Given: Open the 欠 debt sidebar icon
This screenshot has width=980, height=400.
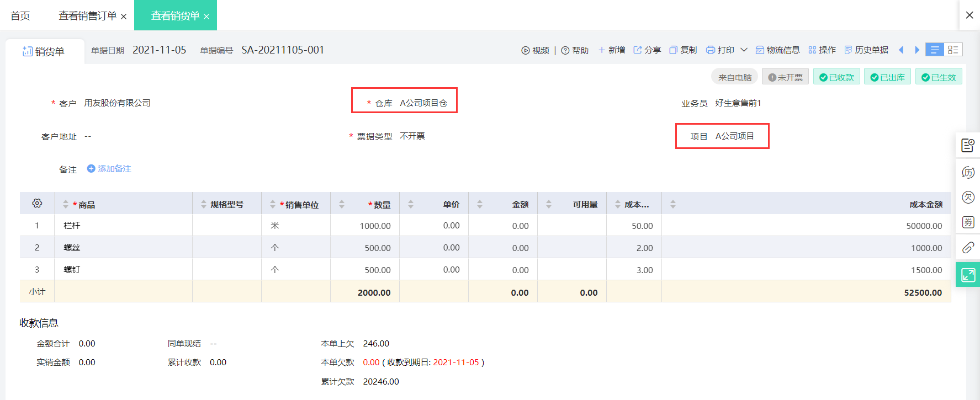Looking at the screenshot, I should (968, 197).
